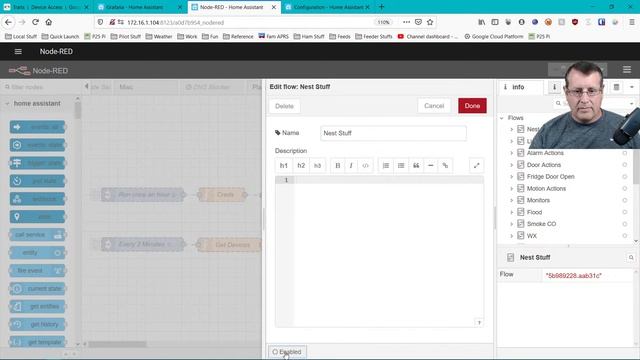Expand the Fridge Door Open flow
Image resolution: width=640 pixels, height=360 pixels.
(x=511, y=177)
